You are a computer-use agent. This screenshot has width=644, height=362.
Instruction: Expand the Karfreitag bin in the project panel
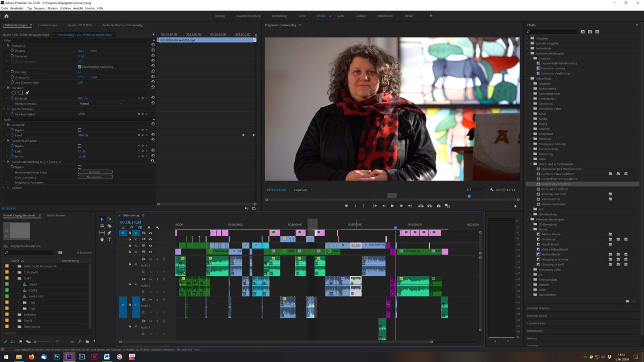click(14, 314)
